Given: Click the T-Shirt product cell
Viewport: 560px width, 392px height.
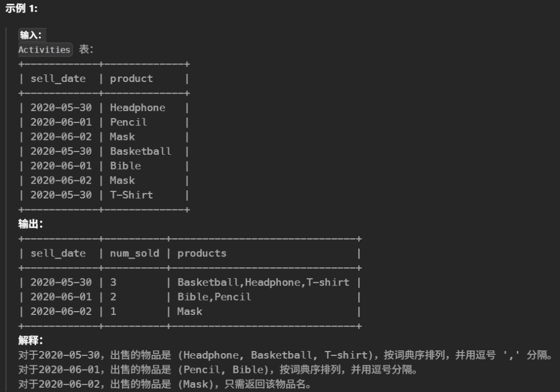Looking at the screenshot, I should tap(131, 195).
